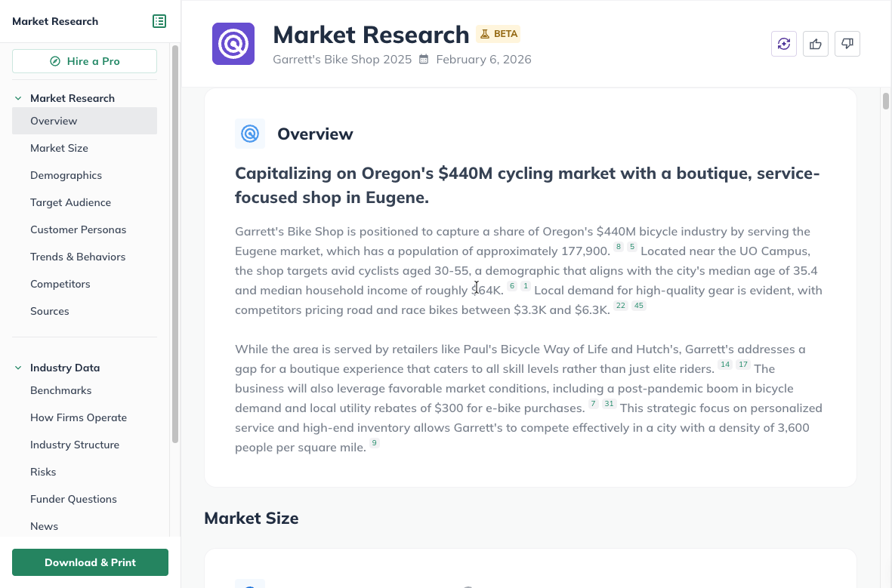
Task: Select Competitors in the sidebar
Action: coord(60,284)
